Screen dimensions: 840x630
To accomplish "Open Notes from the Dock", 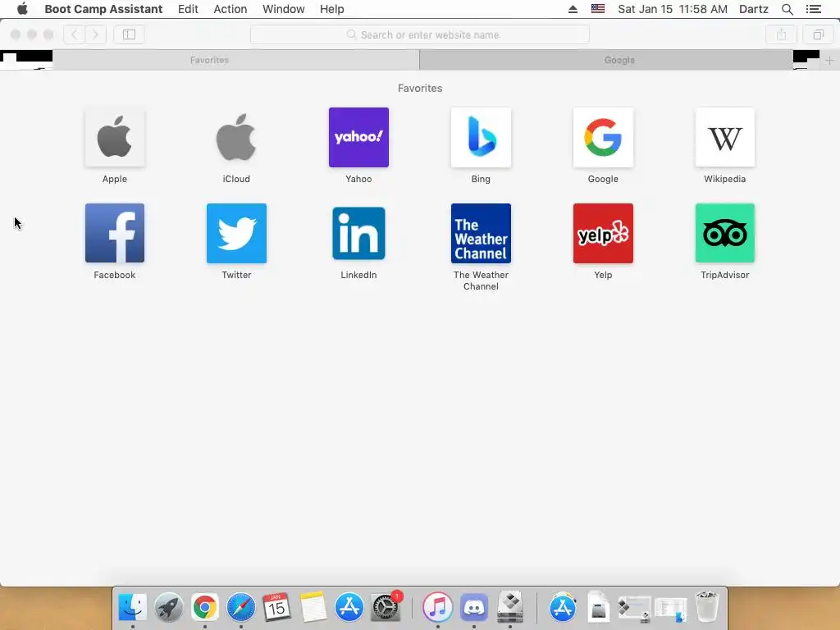I will [313, 607].
